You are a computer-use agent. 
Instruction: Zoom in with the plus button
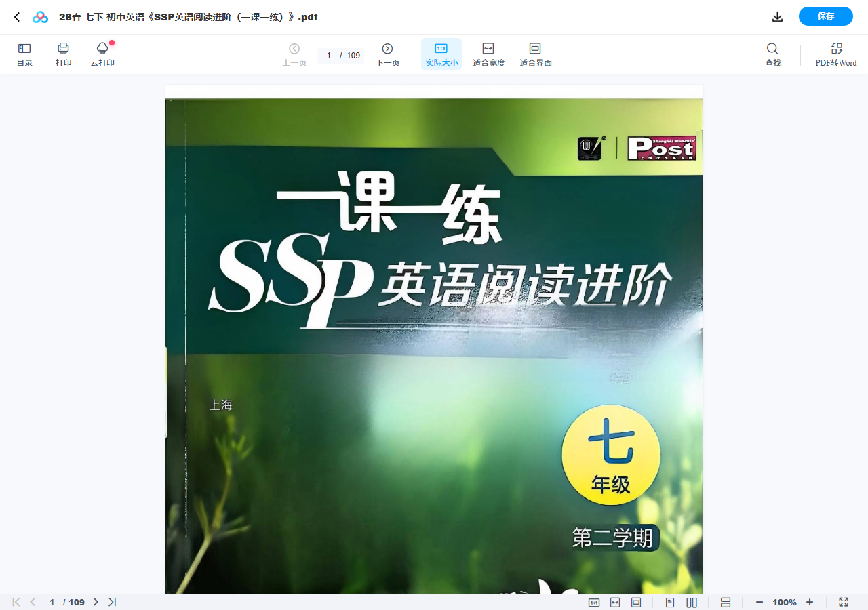click(810, 602)
